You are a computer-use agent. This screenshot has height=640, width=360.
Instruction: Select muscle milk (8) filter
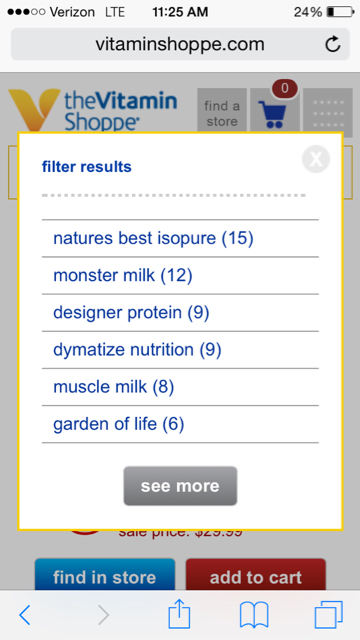[x=180, y=387]
